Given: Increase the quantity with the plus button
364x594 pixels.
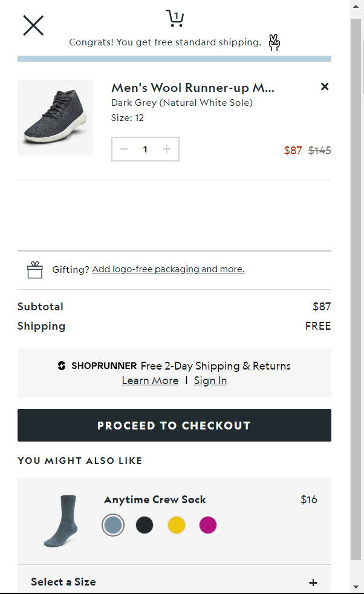Looking at the screenshot, I should pos(167,149).
